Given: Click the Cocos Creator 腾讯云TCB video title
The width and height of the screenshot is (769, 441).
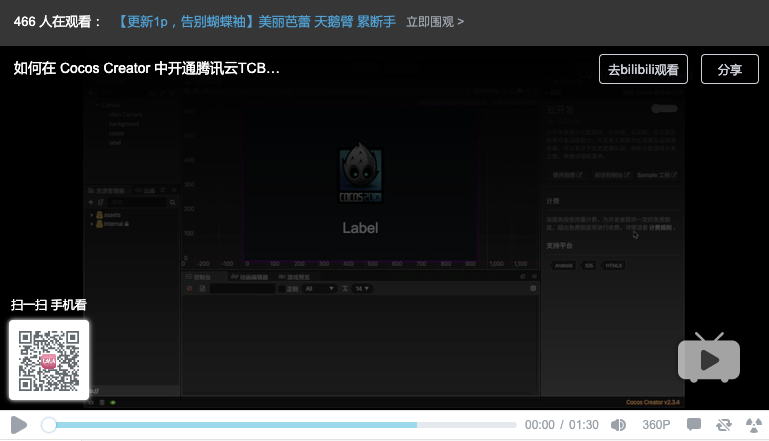Looking at the screenshot, I should coord(147,68).
